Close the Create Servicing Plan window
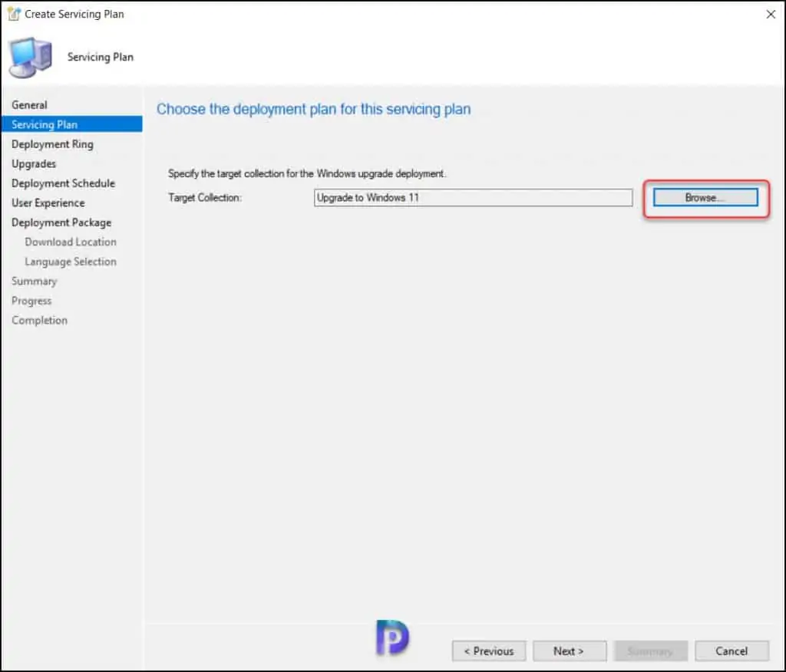This screenshot has width=786, height=672. [x=771, y=14]
